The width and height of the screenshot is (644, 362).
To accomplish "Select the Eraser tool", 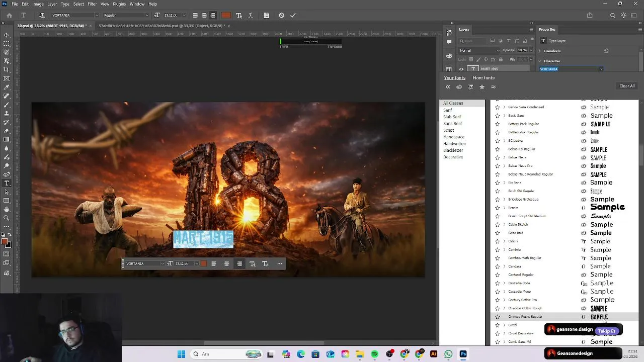I will pyautogui.click(x=7, y=131).
